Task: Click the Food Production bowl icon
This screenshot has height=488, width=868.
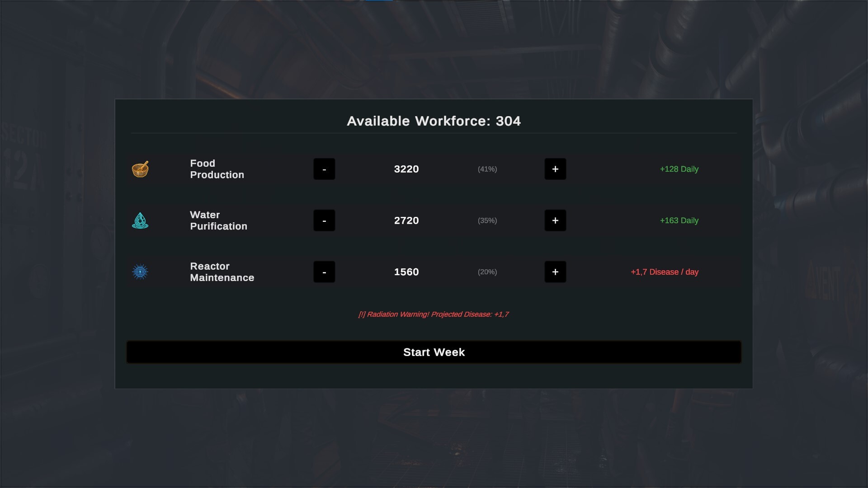Action: click(140, 169)
